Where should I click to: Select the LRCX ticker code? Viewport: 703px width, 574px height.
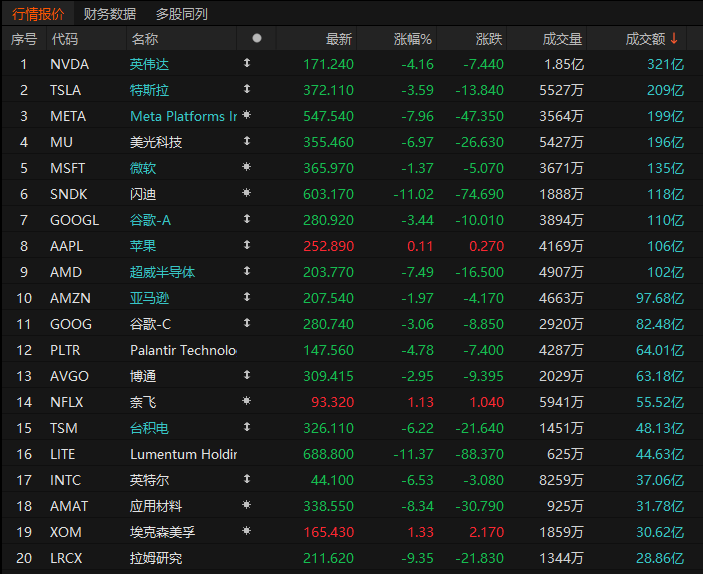(x=66, y=558)
